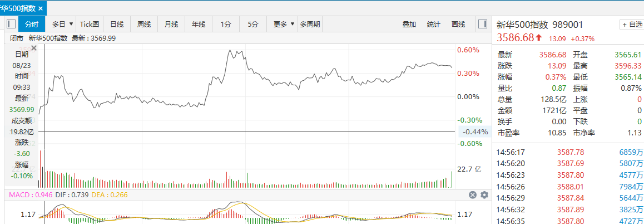This screenshot has height=224, width=644.
Task: Click the + 自选 watchlist button
Action: tap(631, 25)
